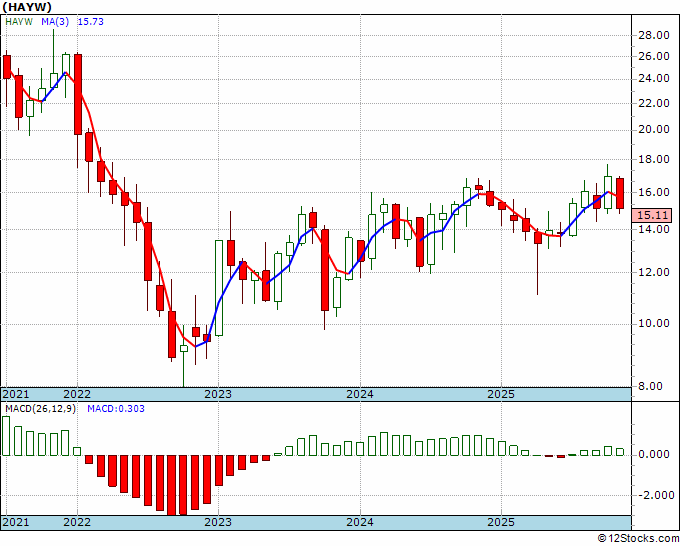Click the MACD:0.303 value label
Screen dimensions: 680x546
pyautogui.click(x=116, y=409)
